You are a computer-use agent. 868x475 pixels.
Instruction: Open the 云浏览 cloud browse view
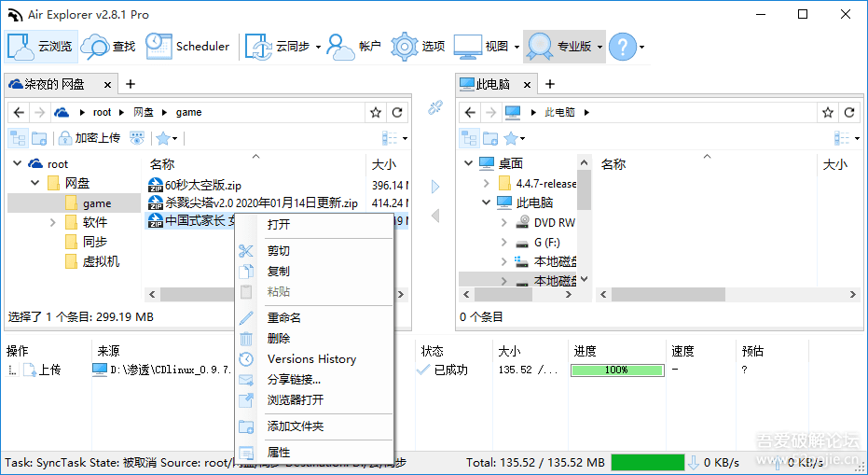(x=41, y=47)
